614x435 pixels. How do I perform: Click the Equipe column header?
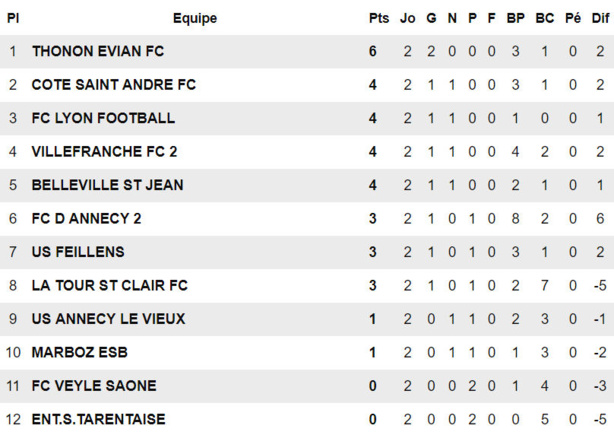pos(194,18)
